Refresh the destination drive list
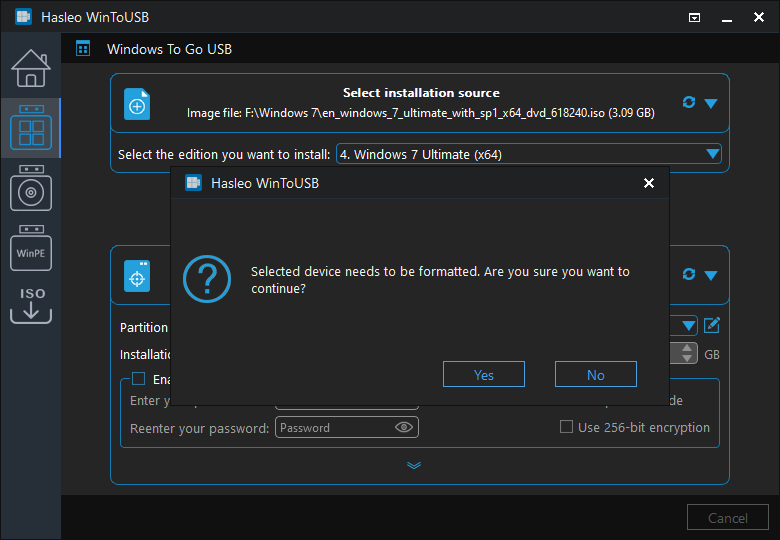The image size is (780, 540). point(688,274)
